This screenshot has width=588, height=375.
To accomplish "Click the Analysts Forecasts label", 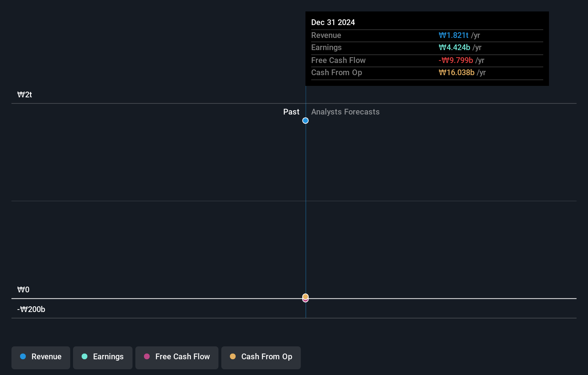I will [345, 112].
